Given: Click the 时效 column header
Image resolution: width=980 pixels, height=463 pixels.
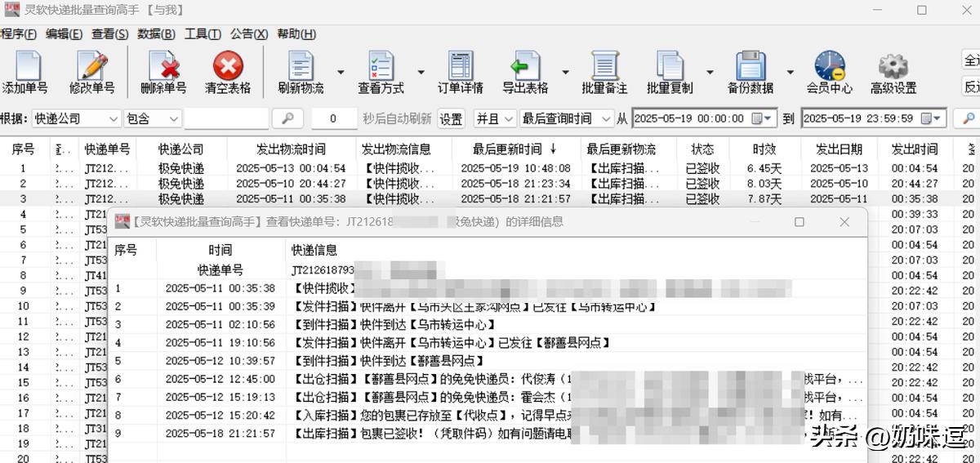Looking at the screenshot, I should click(764, 149).
